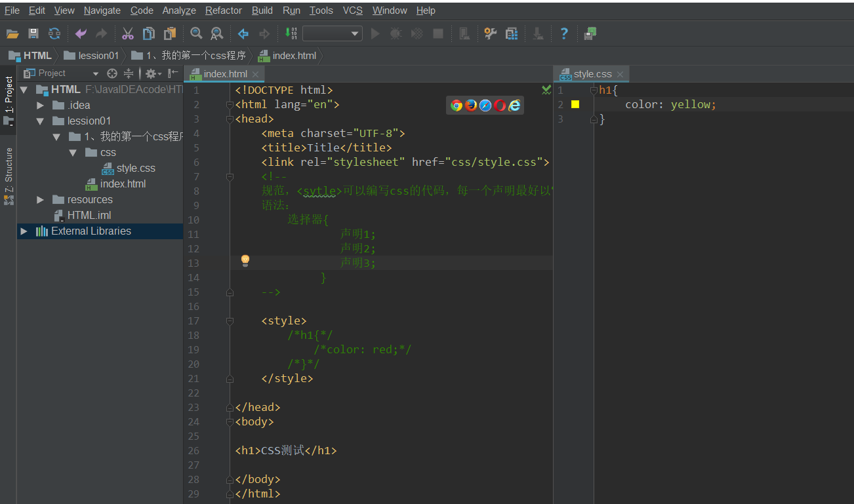Open preview in Safari browser

[x=485, y=105]
